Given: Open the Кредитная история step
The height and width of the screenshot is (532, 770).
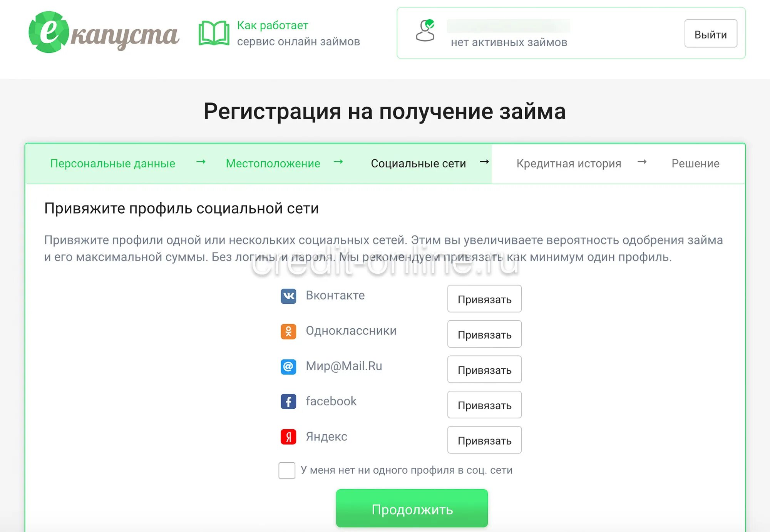Looking at the screenshot, I should point(569,164).
